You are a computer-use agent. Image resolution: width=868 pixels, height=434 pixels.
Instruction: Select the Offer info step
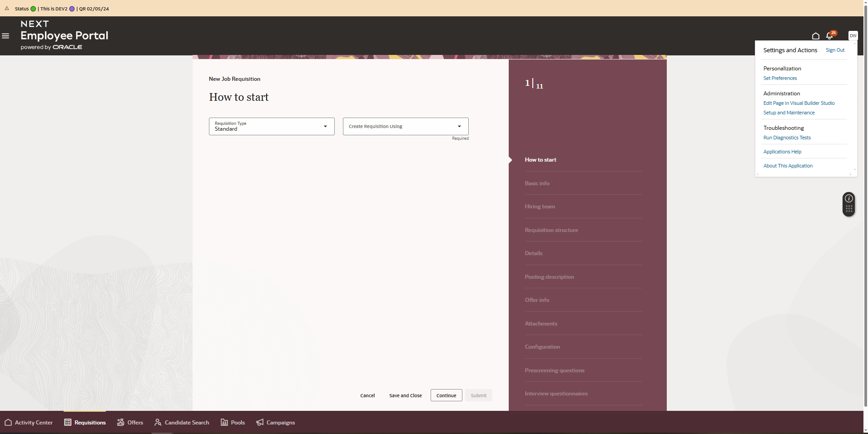(537, 300)
